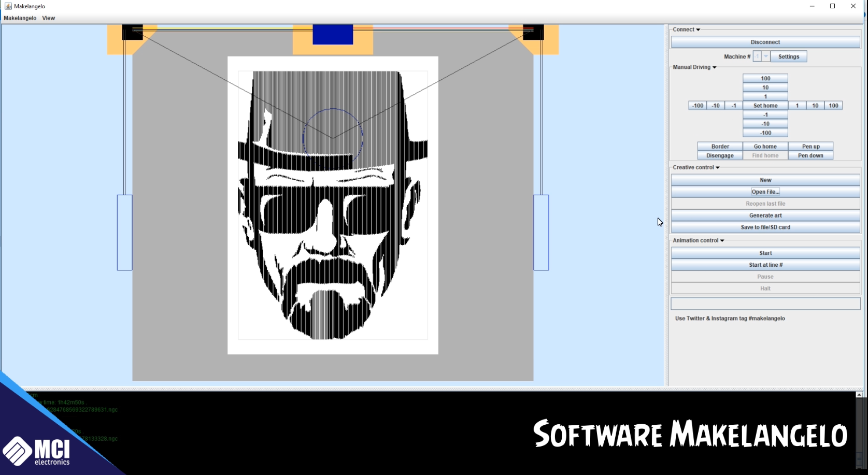Screen dimensions: 868x475
Task: Click the right counterweight rectangle
Action: coord(541,233)
